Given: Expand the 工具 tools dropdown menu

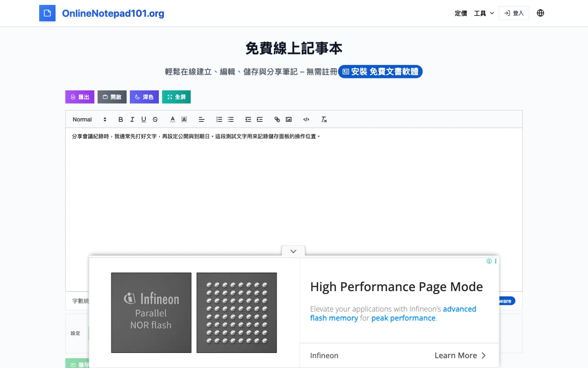Looking at the screenshot, I should (x=484, y=13).
